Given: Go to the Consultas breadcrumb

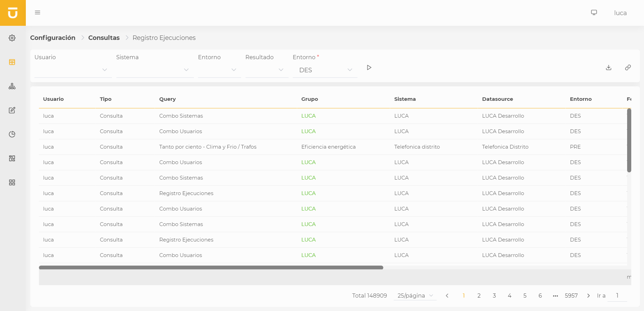Looking at the screenshot, I should (x=104, y=38).
